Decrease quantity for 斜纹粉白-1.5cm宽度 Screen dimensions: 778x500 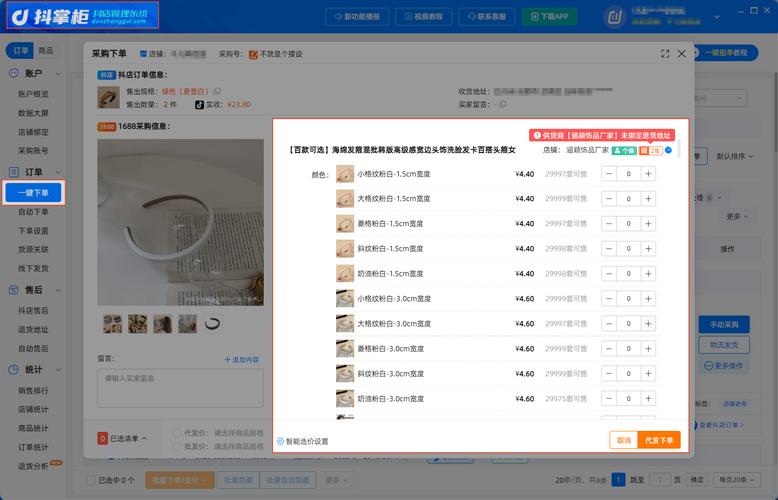[x=609, y=249]
